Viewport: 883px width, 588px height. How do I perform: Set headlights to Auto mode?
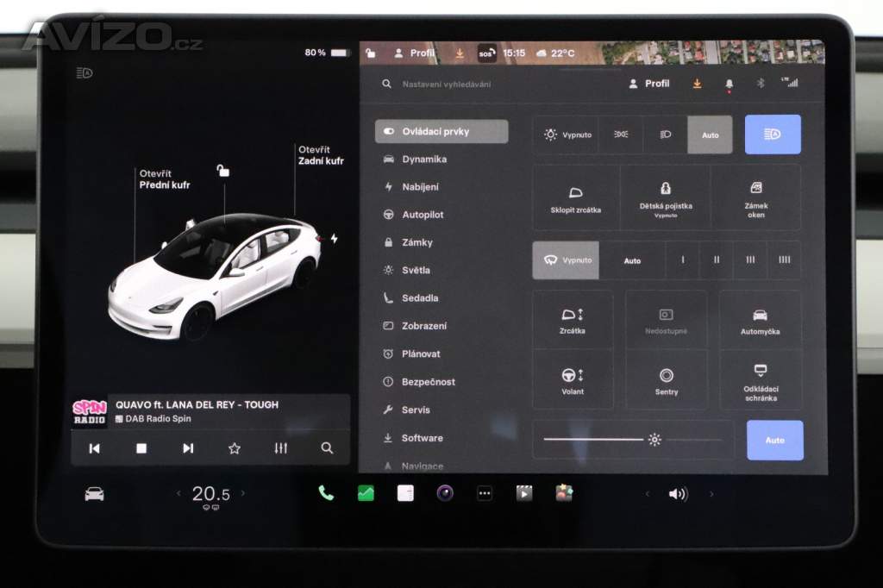(710, 135)
